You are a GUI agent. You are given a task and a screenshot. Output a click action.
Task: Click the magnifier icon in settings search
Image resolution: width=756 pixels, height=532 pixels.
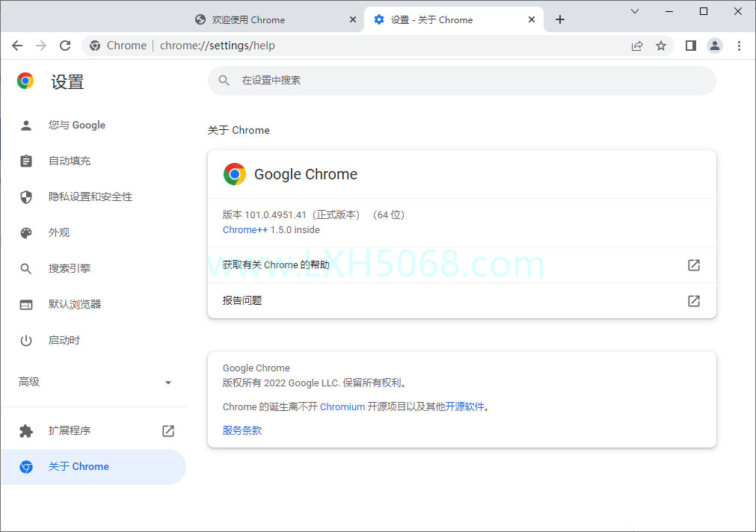coord(224,81)
